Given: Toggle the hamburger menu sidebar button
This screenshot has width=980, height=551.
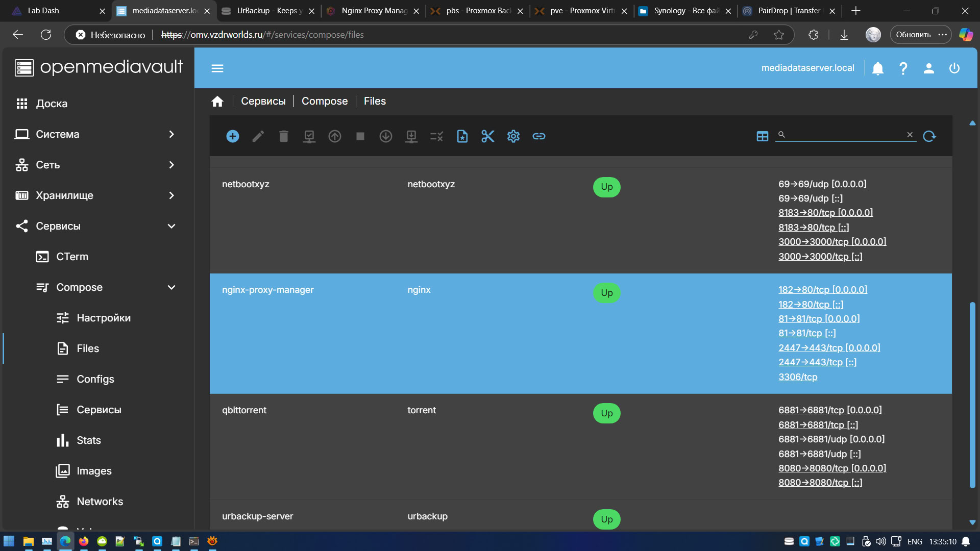Looking at the screenshot, I should tap(217, 68).
